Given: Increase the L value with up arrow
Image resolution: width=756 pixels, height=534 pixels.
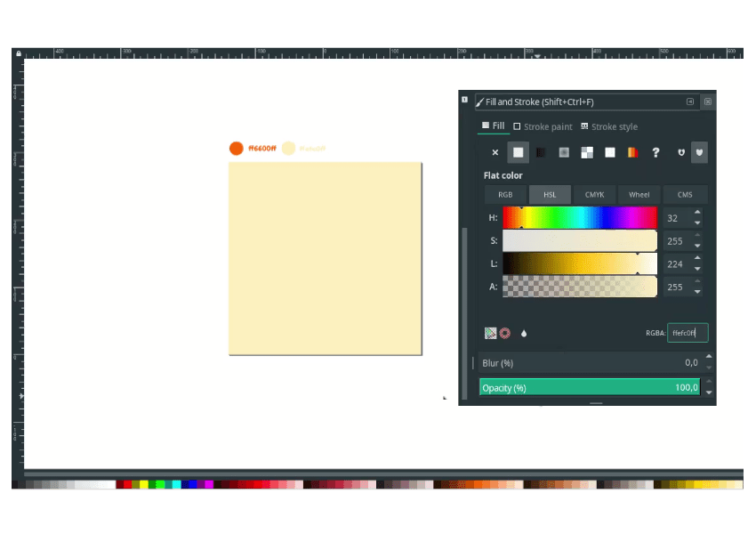Looking at the screenshot, I should pos(697,258).
